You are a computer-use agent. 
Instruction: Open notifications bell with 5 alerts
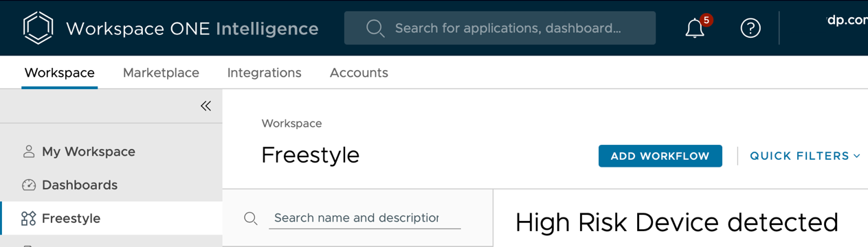(x=695, y=28)
